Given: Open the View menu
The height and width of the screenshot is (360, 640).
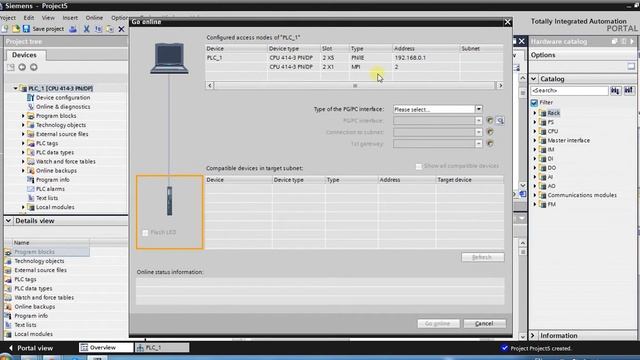Looking at the screenshot, I should (48, 18).
